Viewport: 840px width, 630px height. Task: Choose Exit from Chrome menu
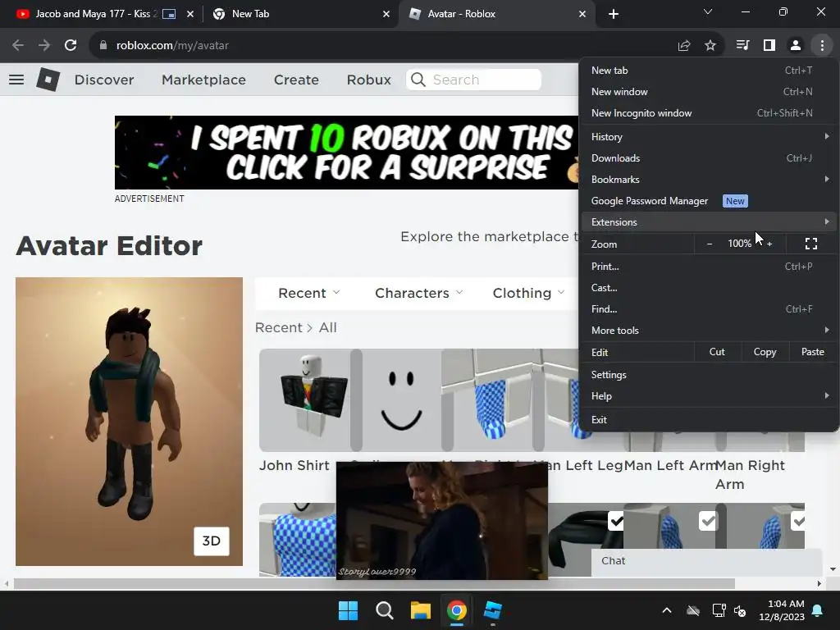tap(710, 419)
